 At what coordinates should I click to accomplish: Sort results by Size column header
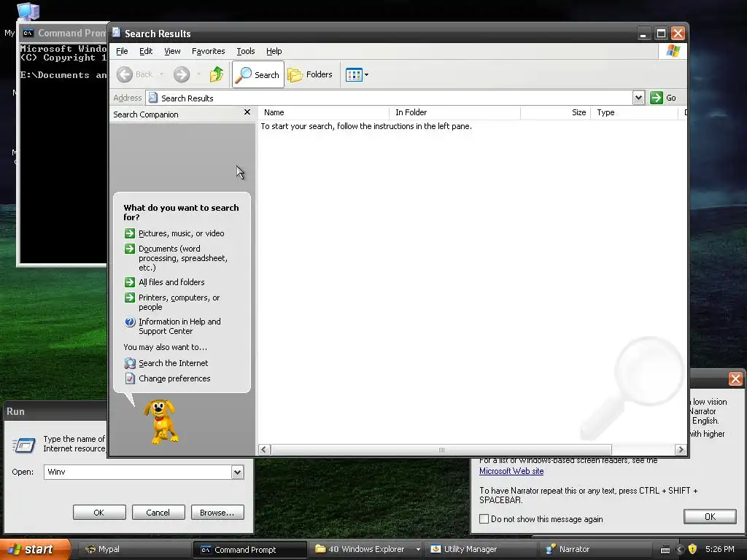(555, 113)
